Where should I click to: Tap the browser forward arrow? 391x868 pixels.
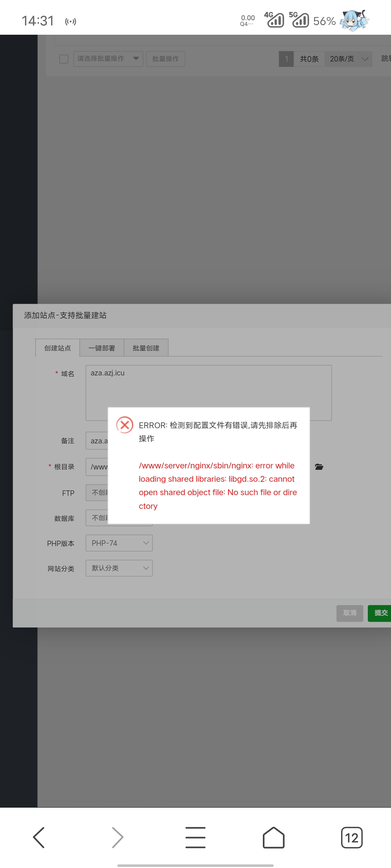(x=118, y=837)
